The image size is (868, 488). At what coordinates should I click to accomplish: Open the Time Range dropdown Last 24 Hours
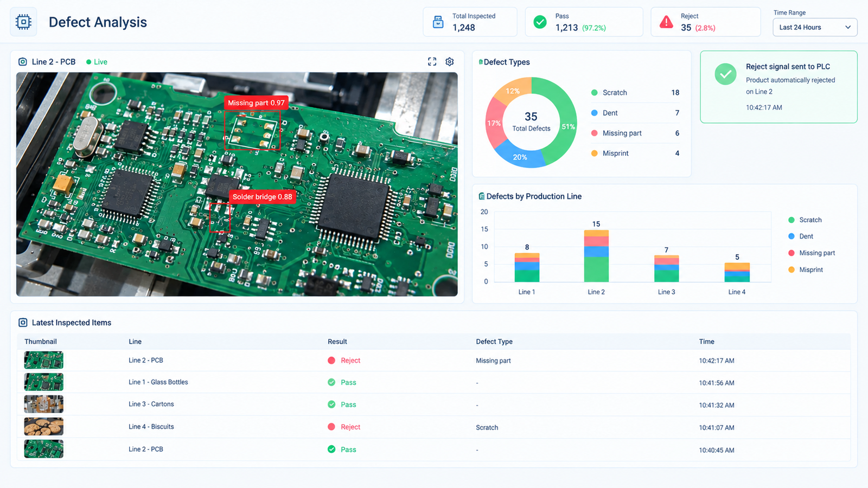pos(815,27)
